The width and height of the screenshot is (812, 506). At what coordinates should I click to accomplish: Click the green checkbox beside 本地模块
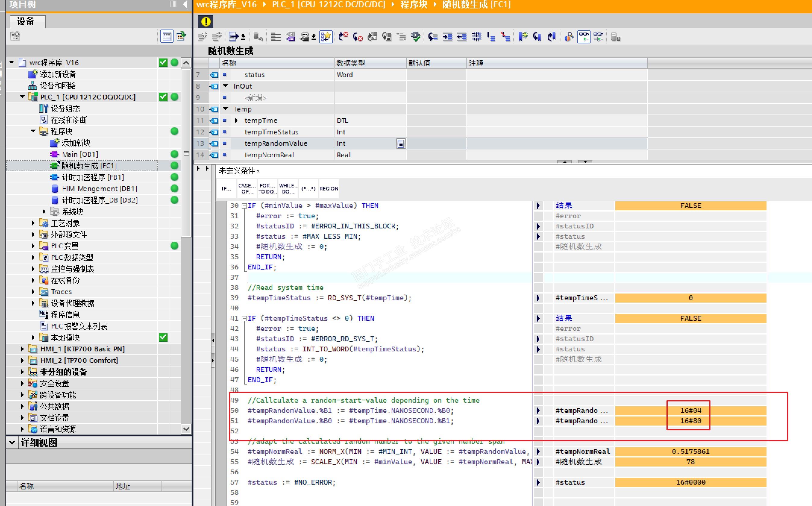(163, 337)
